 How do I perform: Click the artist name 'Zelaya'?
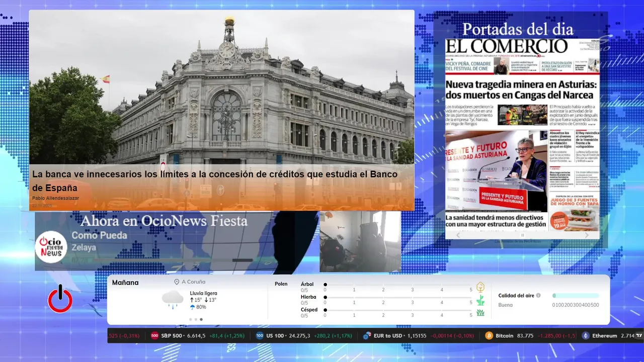[x=84, y=247]
